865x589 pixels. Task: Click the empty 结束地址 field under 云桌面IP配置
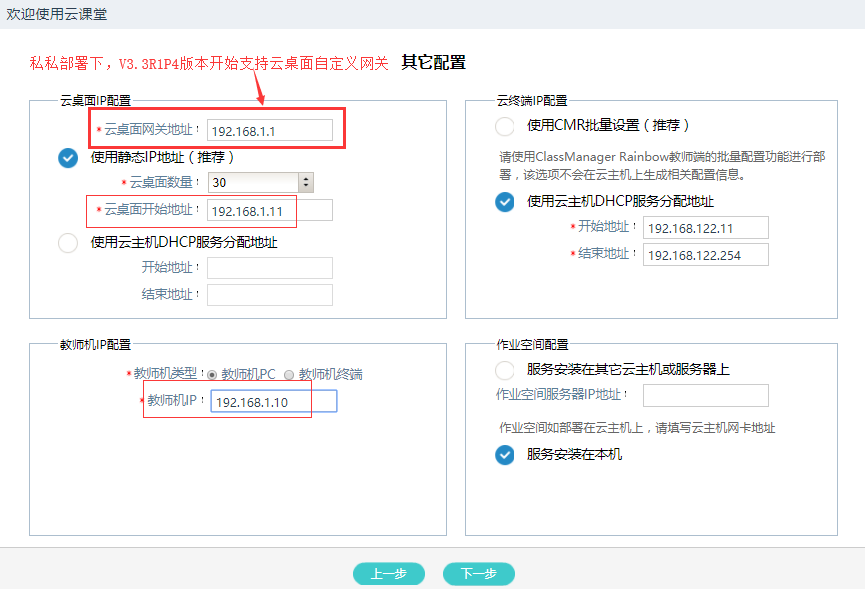[x=269, y=295]
